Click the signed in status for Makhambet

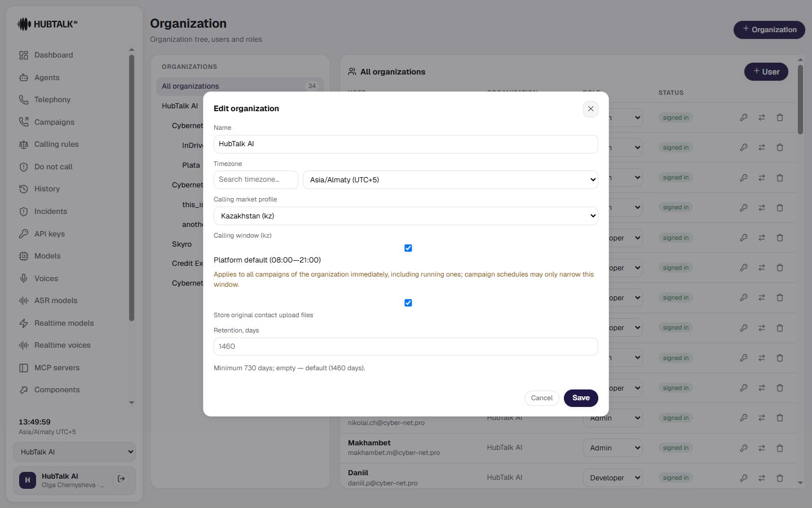(676, 448)
